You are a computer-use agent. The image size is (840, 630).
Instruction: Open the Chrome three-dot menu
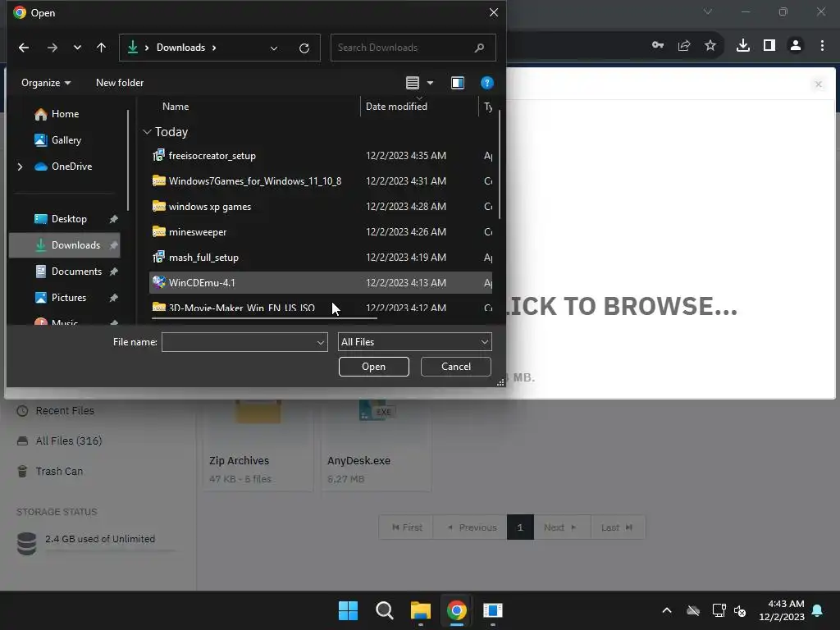pyautogui.click(x=822, y=45)
